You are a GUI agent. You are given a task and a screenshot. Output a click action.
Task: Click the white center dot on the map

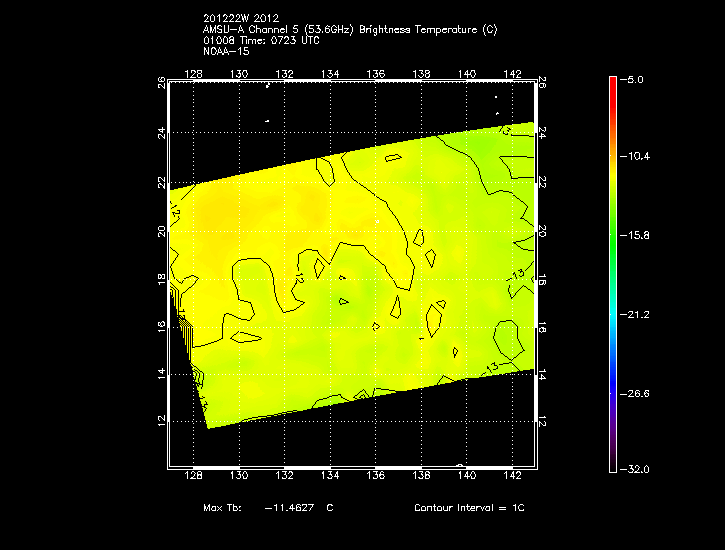point(378,221)
